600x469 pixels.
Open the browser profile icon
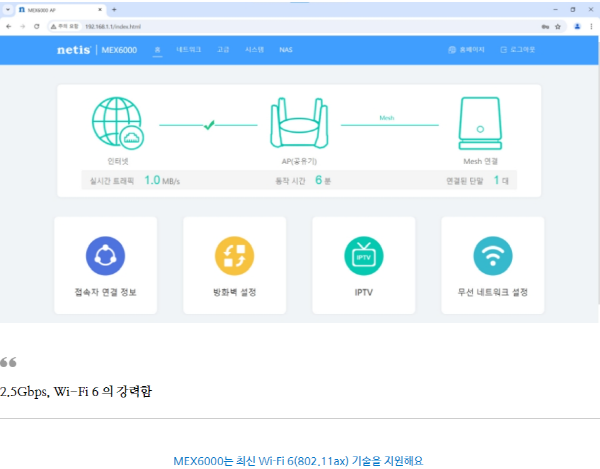[x=577, y=26]
